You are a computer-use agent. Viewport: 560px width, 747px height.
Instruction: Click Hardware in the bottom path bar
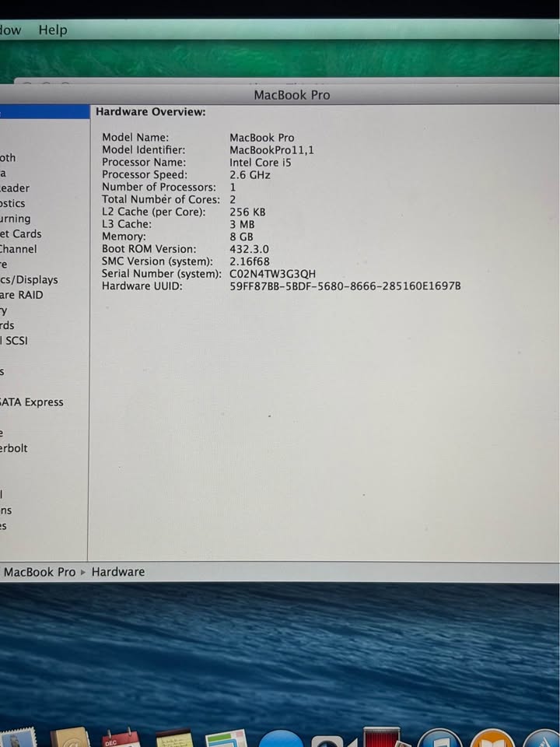tap(118, 572)
